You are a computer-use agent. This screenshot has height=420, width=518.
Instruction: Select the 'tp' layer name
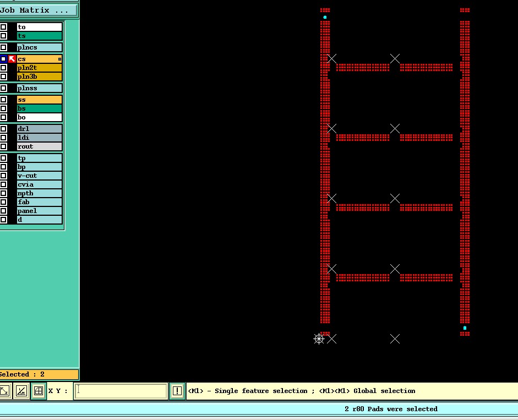39,158
